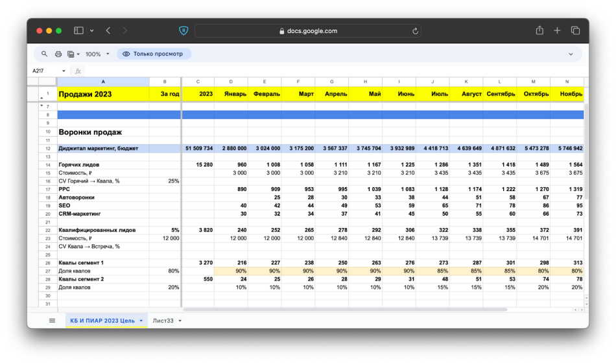Viewport: 616px width, 364px height.
Task: Select the 3 820 cell
Action: 198,230
